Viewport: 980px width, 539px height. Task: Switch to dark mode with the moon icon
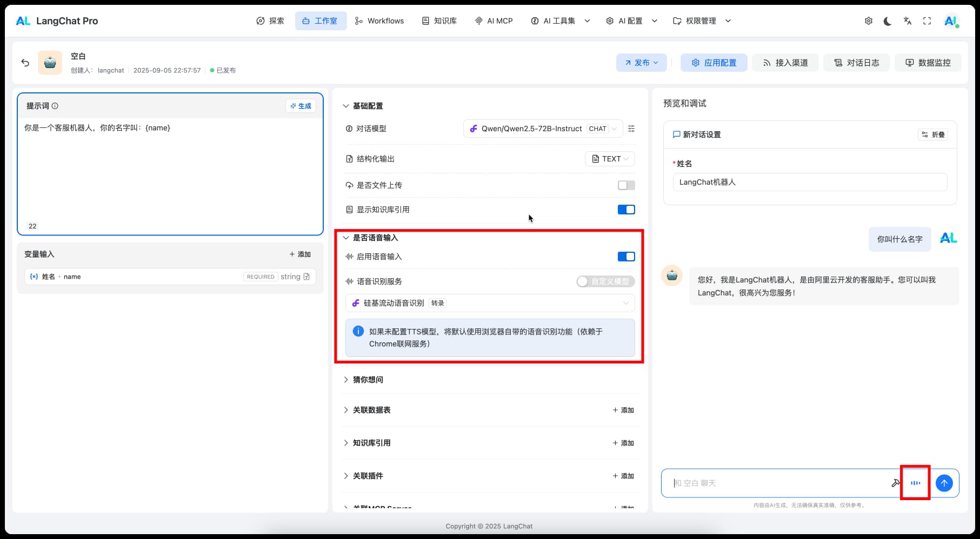click(x=888, y=21)
